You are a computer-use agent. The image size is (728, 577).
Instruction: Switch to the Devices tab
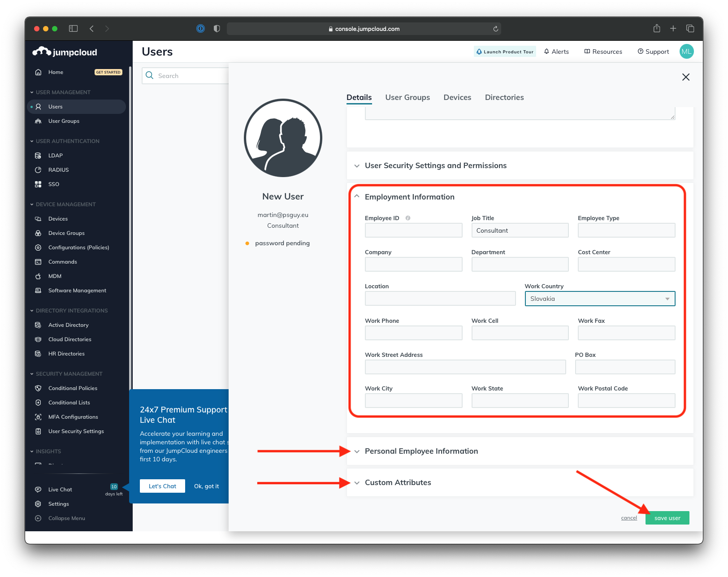(457, 97)
